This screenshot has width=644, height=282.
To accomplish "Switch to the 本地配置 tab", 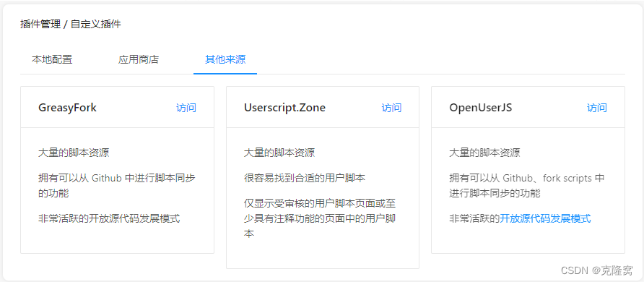I will point(52,59).
